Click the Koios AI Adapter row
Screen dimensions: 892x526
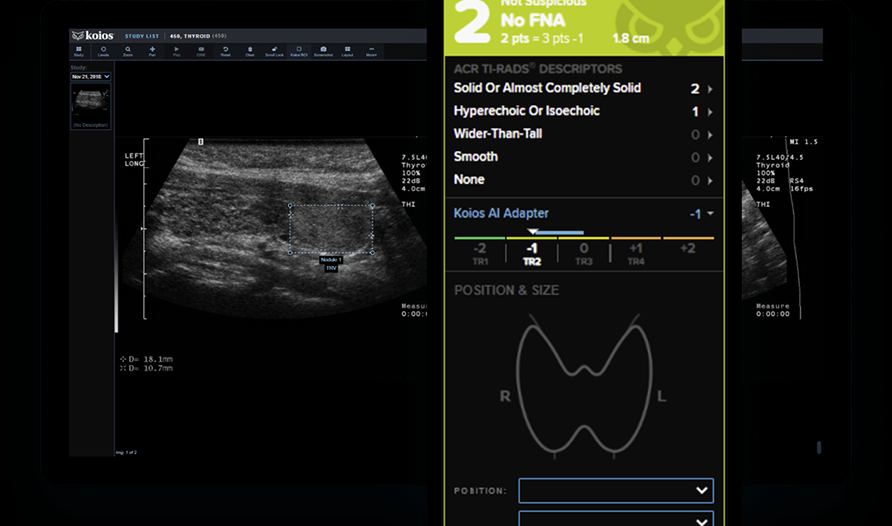point(583,213)
